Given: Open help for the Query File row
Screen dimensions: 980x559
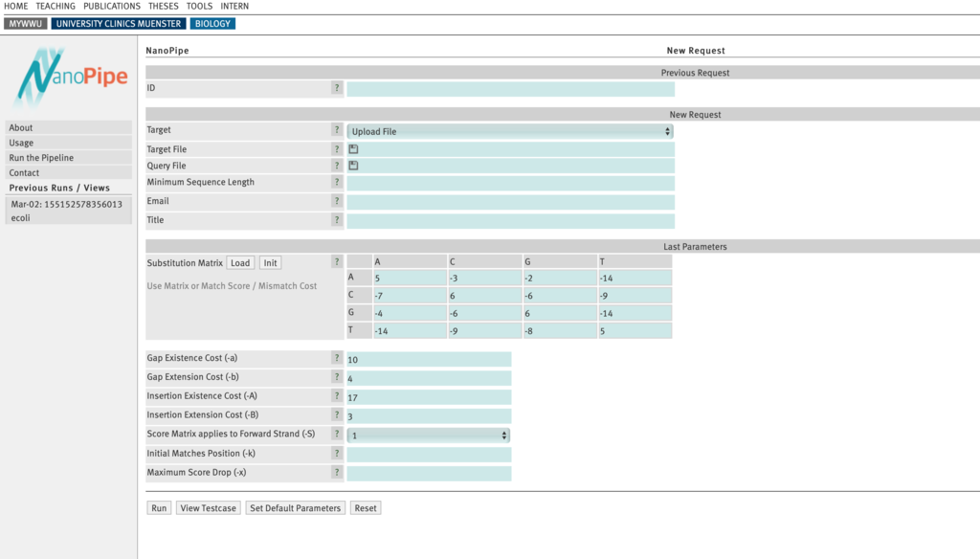Looking at the screenshot, I should click(x=337, y=166).
